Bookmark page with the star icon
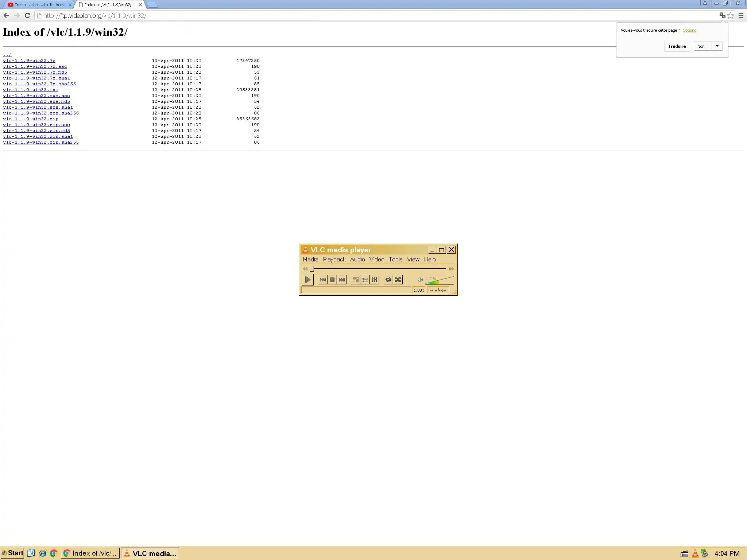The image size is (747, 560). (731, 16)
